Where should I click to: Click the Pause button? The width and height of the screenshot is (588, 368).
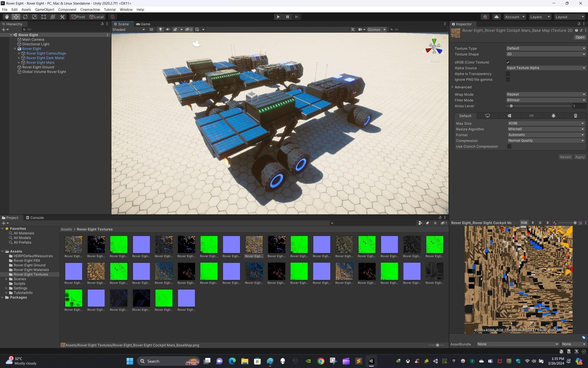coord(287,17)
